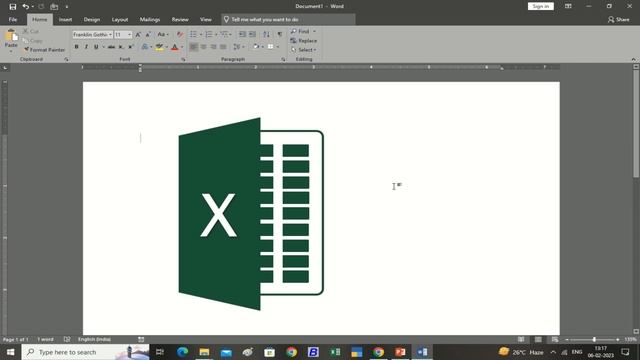Click the Multilevel List icon
The height and width of the screenshot is (360, 640).
tap(224, 34)
